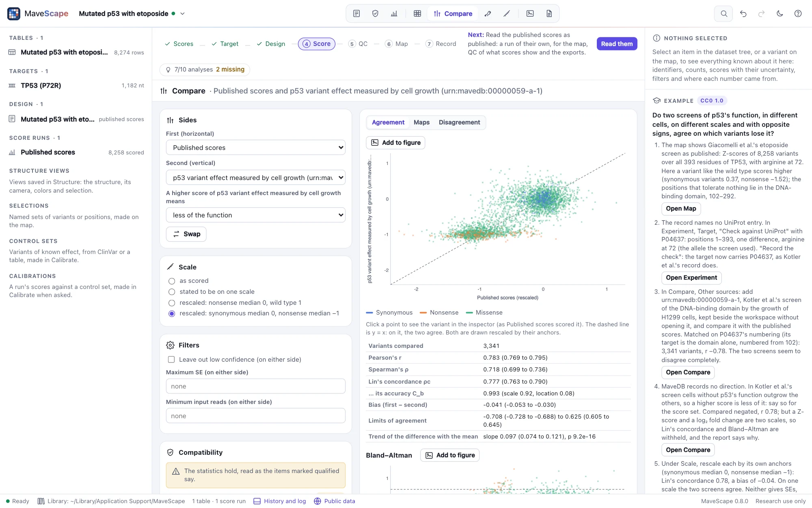The height and width of the screenshot is (508, 812).
Task: Expand the workspace title dropdown chevron
Action: [x=183, y=13]
